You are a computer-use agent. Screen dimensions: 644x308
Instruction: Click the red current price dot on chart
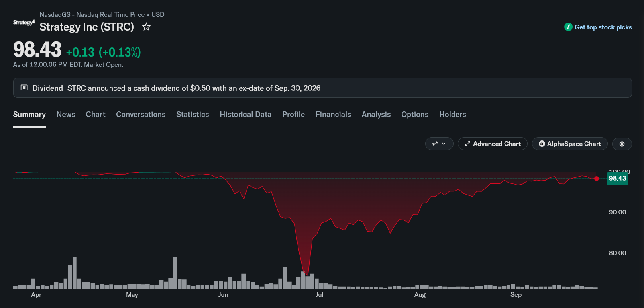click(596, 179)
